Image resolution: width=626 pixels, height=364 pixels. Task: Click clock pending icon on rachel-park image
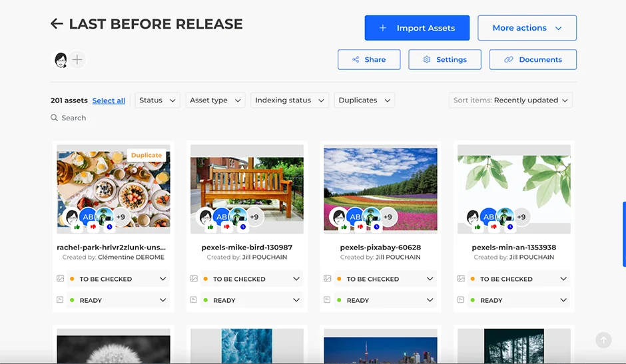click(x=109, y=227)
